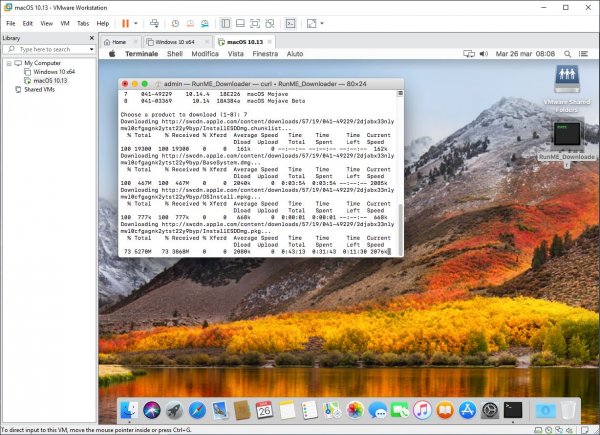
Task: Open the VM menu
Action: point(65,24)
